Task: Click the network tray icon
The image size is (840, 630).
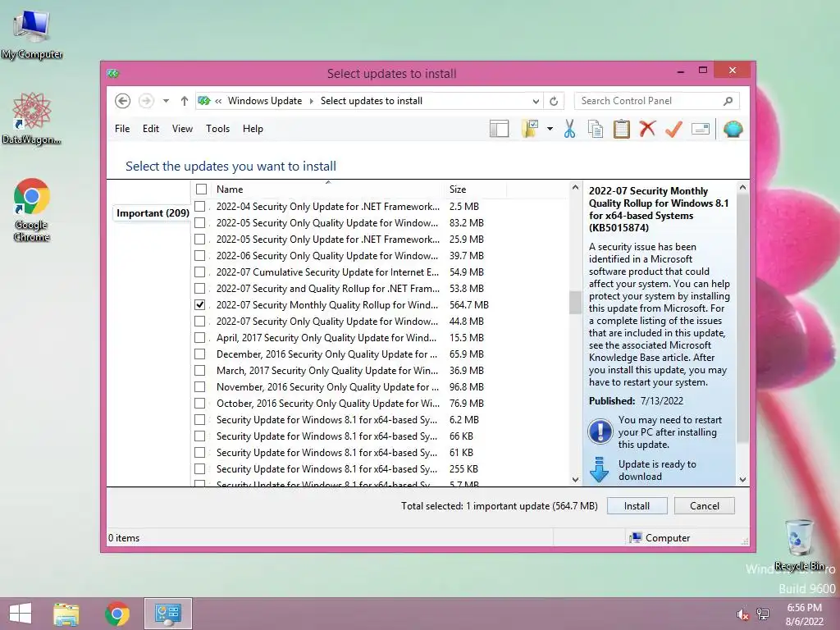Action: coord(763,614)
